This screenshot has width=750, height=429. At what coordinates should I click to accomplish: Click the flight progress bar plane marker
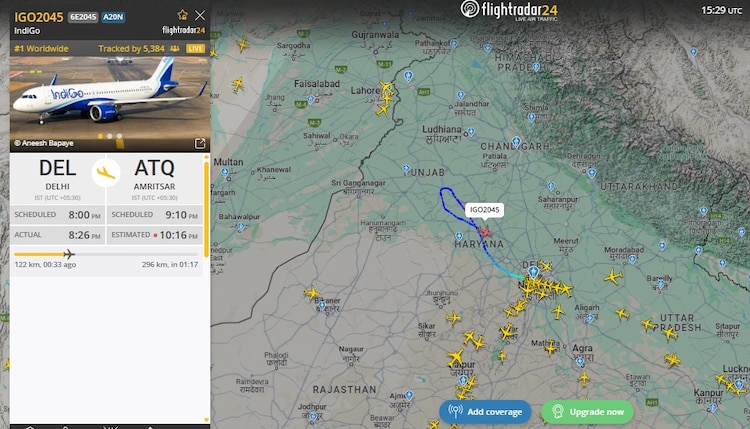(69, 254)
